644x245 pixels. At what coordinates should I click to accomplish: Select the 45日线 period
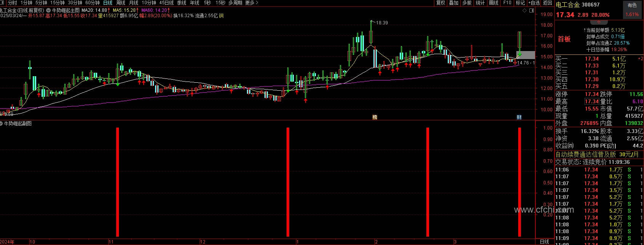pyautogui.click(x=167, y=3)
